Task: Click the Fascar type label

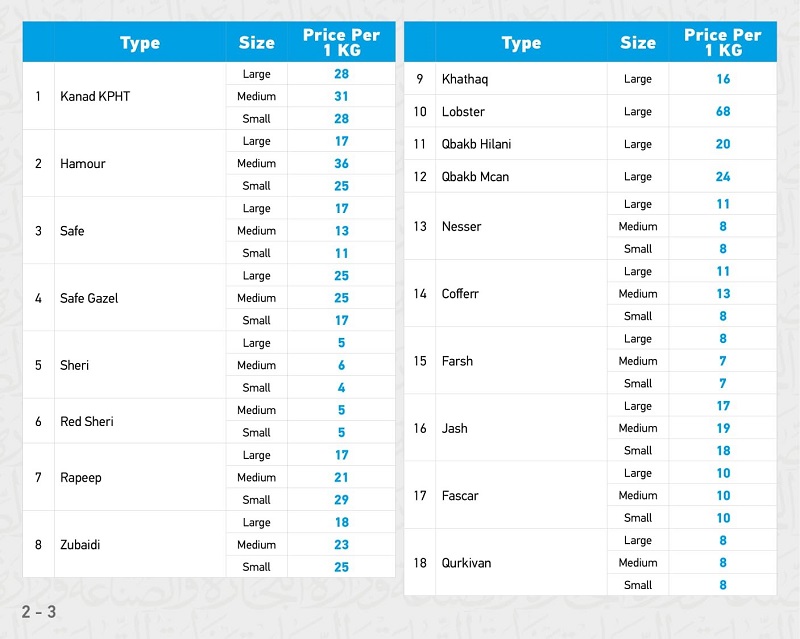Action: [460, 496]
